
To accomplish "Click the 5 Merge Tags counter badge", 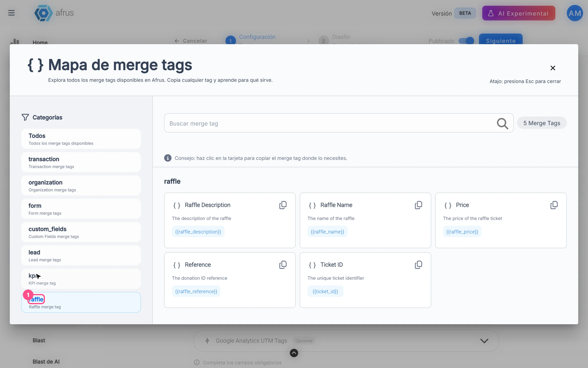I will [x=542, y=123].
